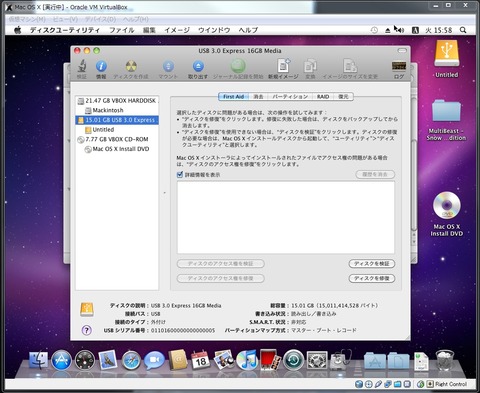Click the Verify microscope toolbar icon
This screenshot has width=480, height=393.
click(x=82, y=66)
